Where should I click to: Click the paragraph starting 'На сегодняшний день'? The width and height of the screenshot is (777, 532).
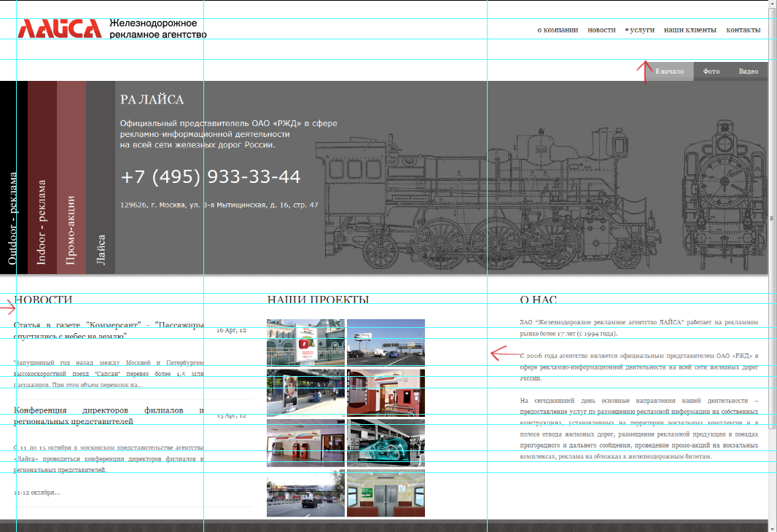tap(639, 429)
